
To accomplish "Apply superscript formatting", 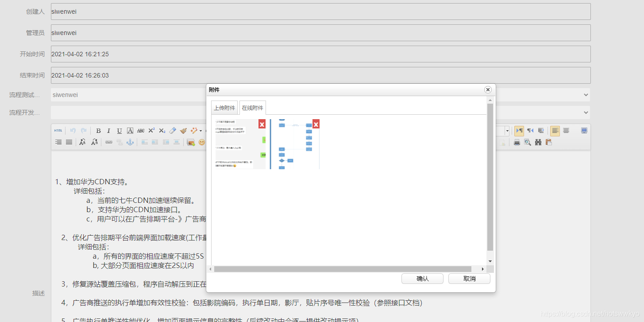I will click(x=151, y=130).
